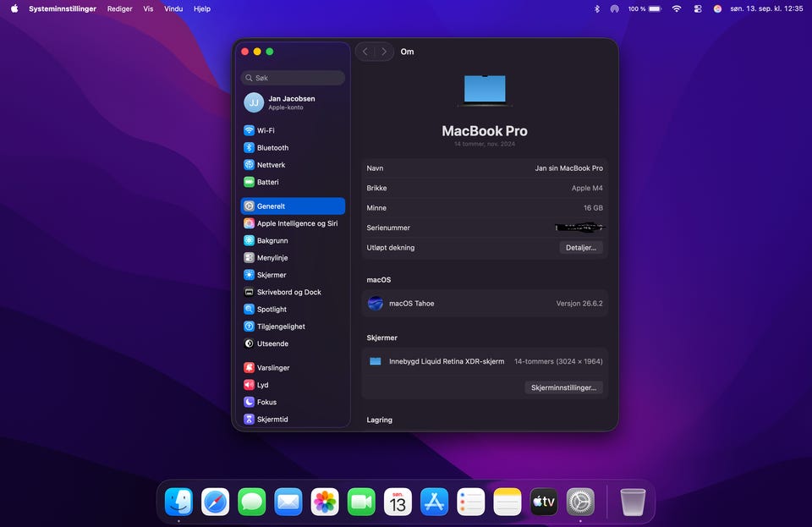Click the Siri icon in menu bar
Screen dimensions: 812x527
tap(717, 8)
